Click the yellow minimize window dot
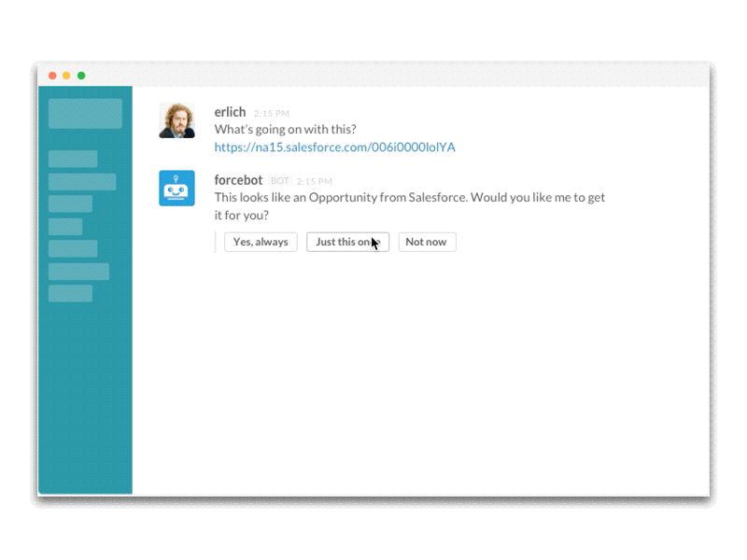 click(66, 76)
